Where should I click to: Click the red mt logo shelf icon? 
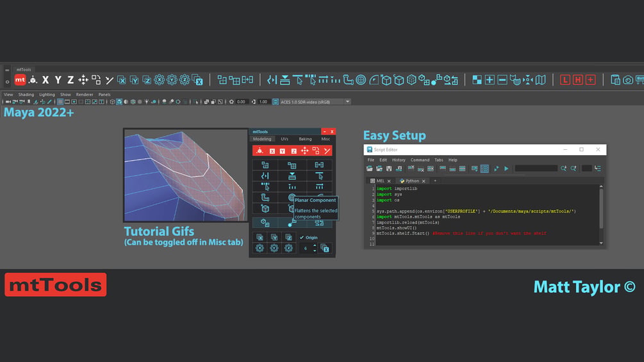(x=20, y=79)
